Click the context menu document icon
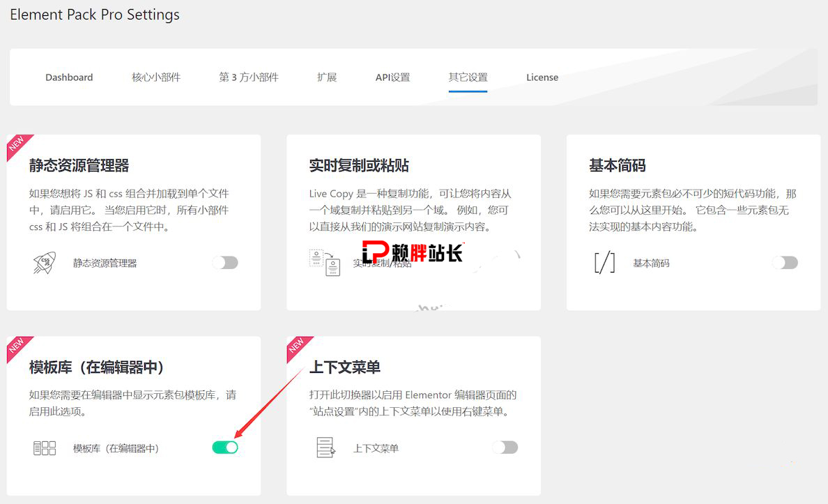The height and width of the screenshot is (504, 828). (x=325, y=448)
